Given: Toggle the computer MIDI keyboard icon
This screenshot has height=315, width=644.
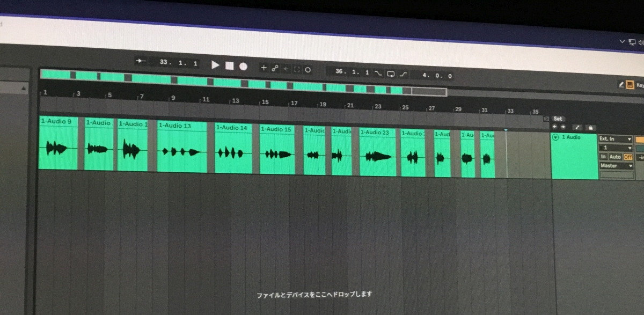Looking at the screenshot, I should pos(630,85).
